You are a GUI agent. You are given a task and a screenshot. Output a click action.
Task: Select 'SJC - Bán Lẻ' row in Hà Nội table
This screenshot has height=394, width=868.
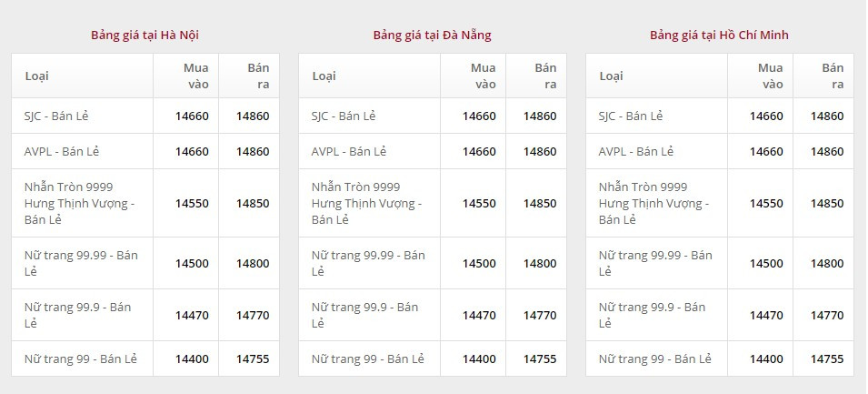[56, 116]
